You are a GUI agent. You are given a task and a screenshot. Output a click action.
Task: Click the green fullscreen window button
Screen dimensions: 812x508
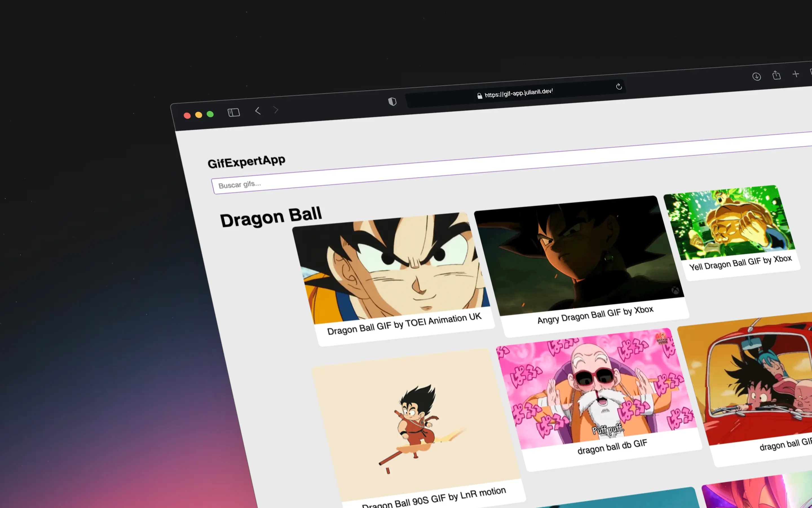point(210,114)
